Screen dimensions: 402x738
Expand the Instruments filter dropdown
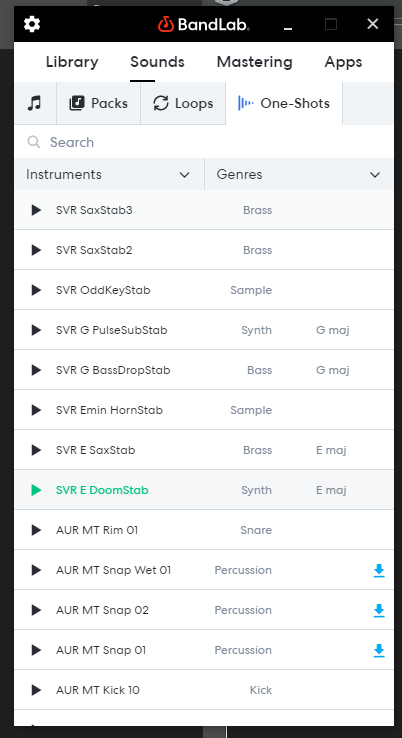point(109,174)
